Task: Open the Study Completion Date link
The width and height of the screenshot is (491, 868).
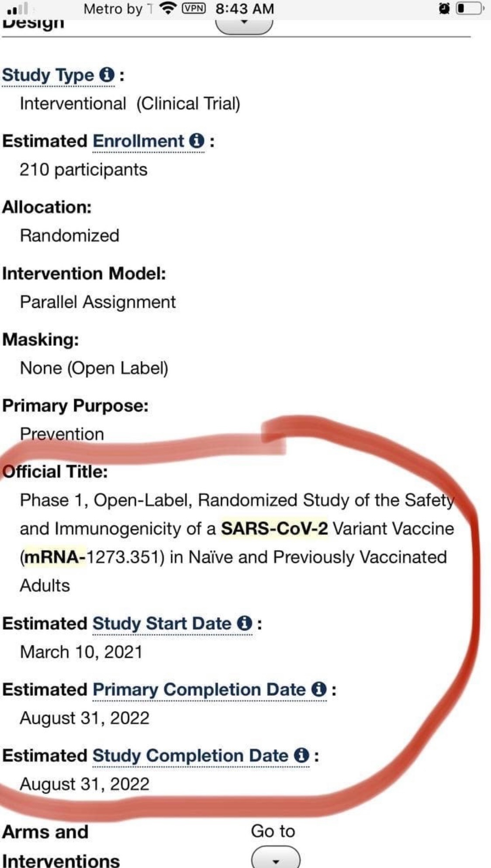Action: tap(190, 755)
